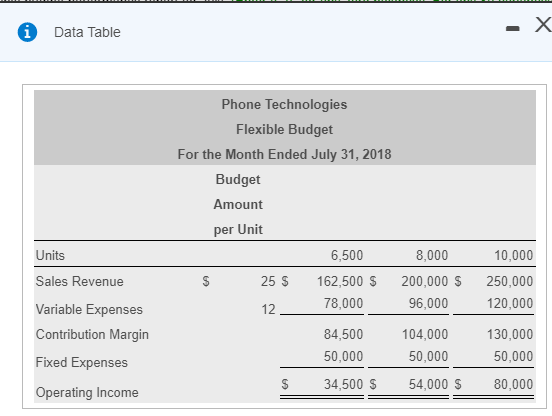Select the 80,000 operating income value
Viewport: 552px width, 416px height.
click(513, 384)
